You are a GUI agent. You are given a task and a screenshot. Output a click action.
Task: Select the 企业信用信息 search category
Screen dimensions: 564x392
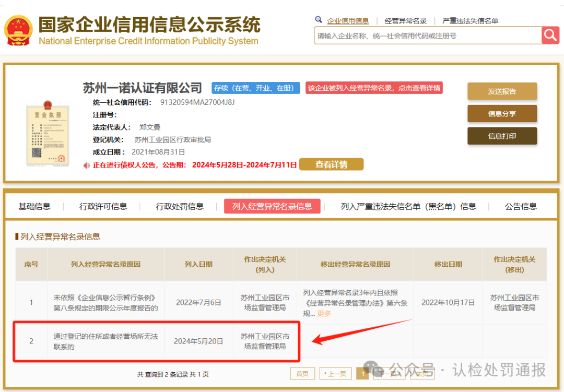pyautogui.click(x=348, y=21)
